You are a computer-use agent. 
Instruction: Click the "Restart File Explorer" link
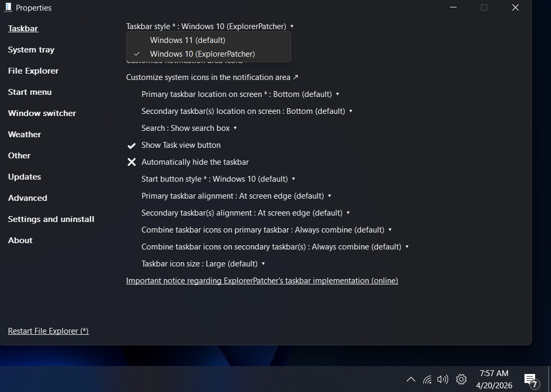click(48, 331)
